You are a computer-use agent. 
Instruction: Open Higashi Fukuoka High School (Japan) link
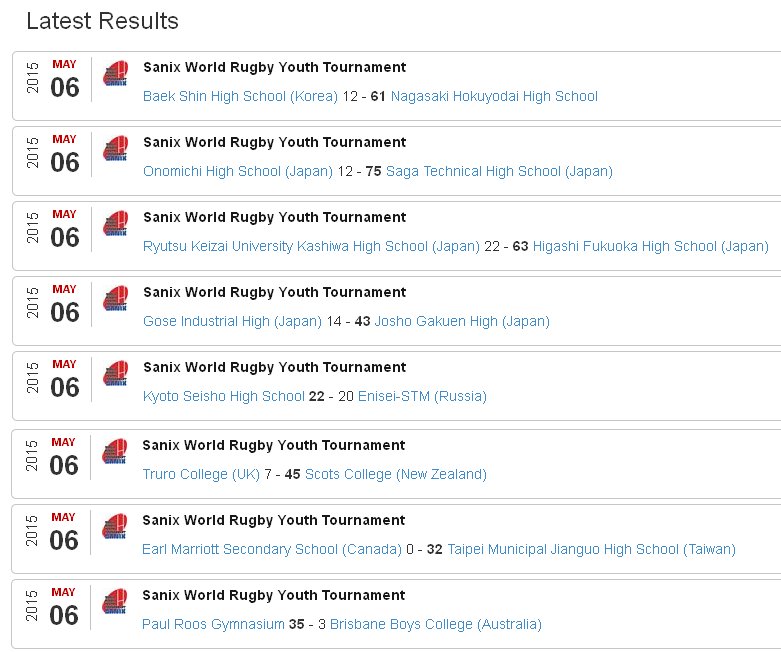click(651, 247)
